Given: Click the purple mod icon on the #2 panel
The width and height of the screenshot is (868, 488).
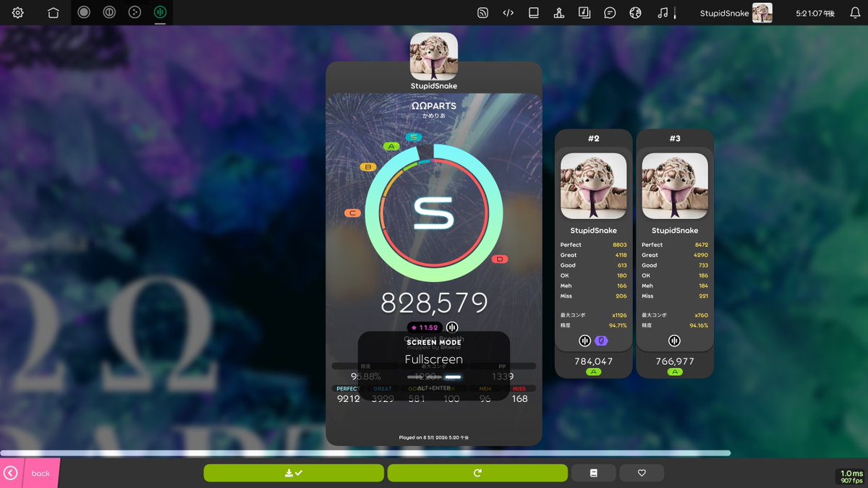Looking at the screenshot, I should pyautogui.click(x=601, y=341).
